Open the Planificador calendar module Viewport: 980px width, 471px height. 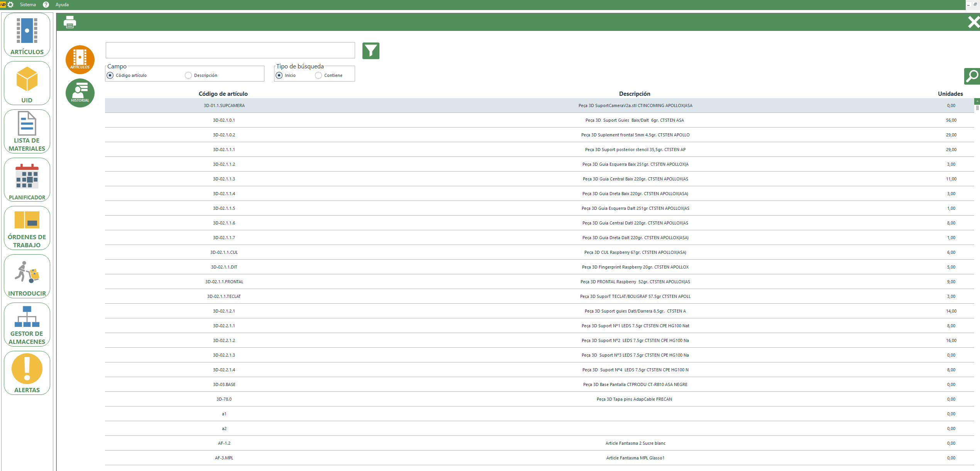point(27,180)
